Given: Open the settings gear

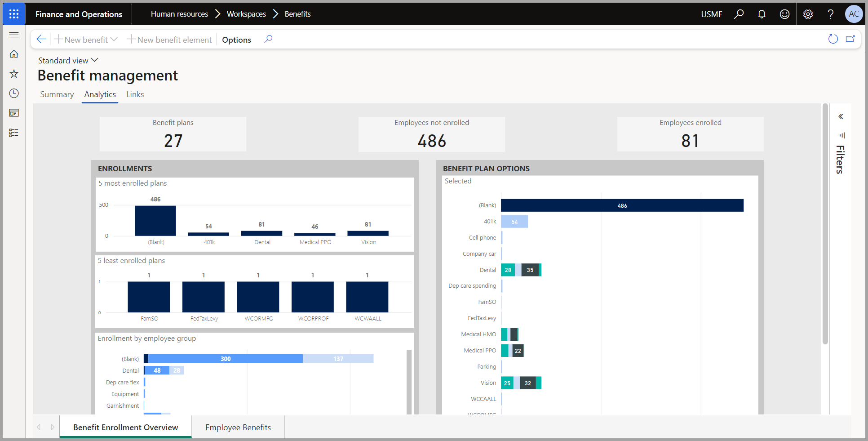Looking at the screenshot, I should (x=808, y=14).
